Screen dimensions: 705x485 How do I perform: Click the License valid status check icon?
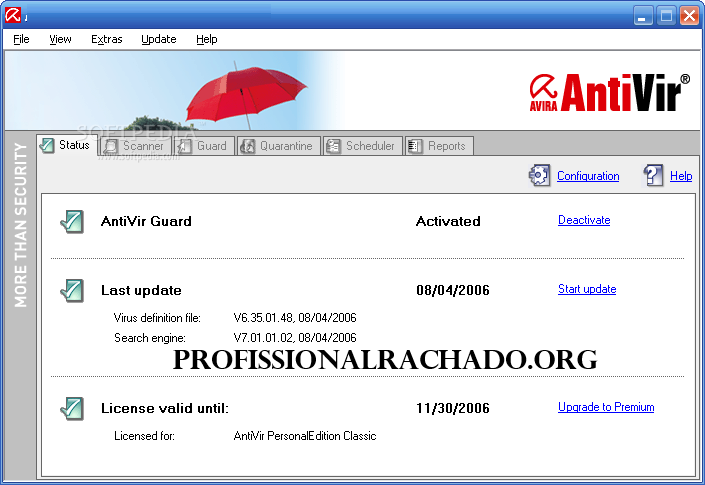tap(72, 409)
